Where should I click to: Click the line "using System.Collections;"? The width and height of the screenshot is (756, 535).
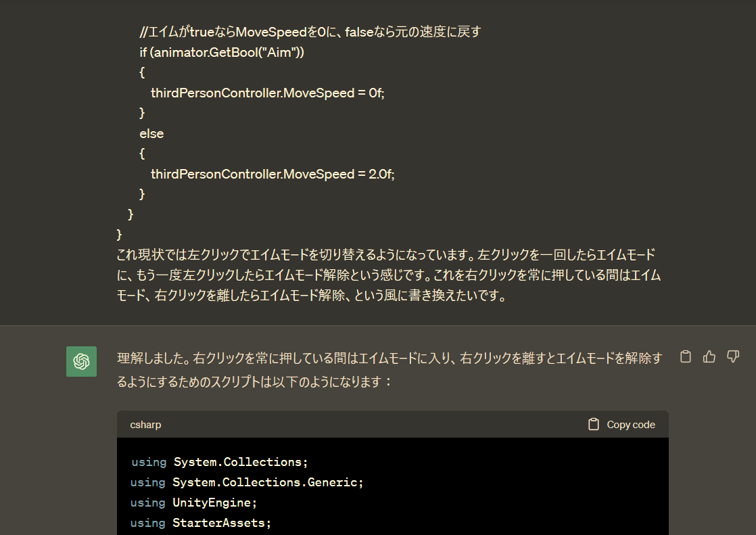point(219,462)
